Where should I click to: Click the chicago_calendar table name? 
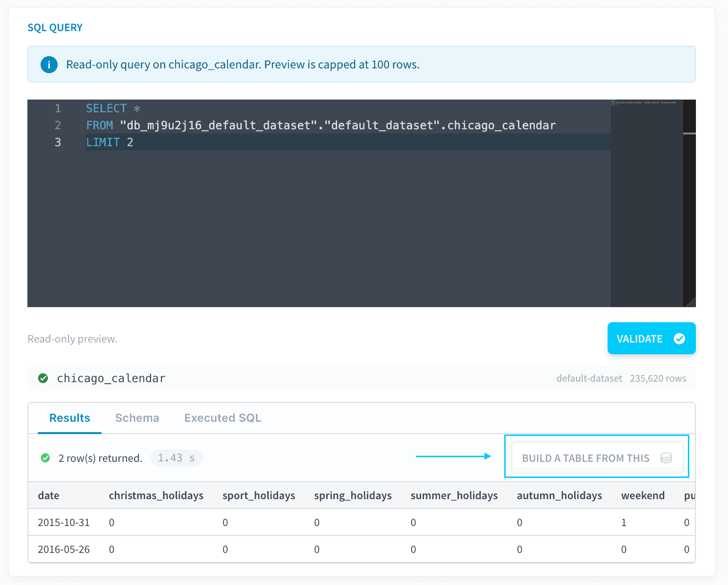pos(111,378)
